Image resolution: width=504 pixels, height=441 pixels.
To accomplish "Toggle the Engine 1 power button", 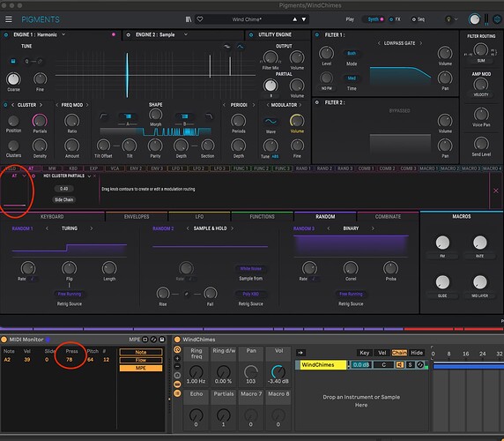I will 6,34.
